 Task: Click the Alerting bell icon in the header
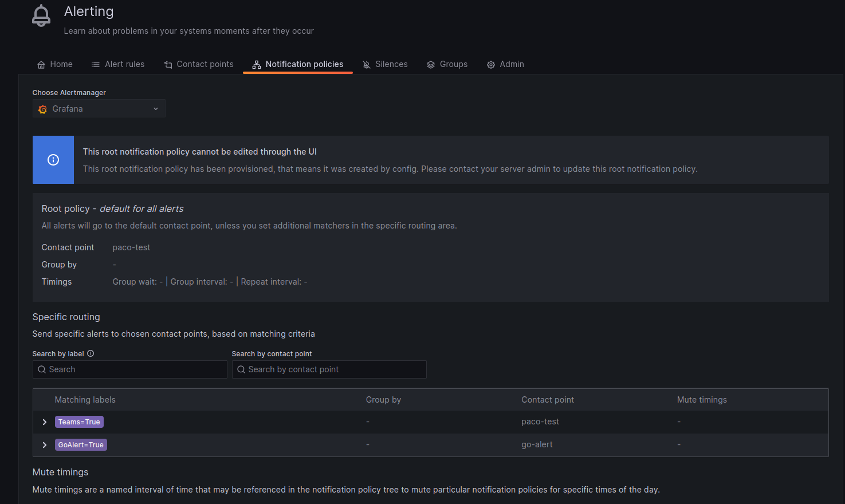coord(41,15)
